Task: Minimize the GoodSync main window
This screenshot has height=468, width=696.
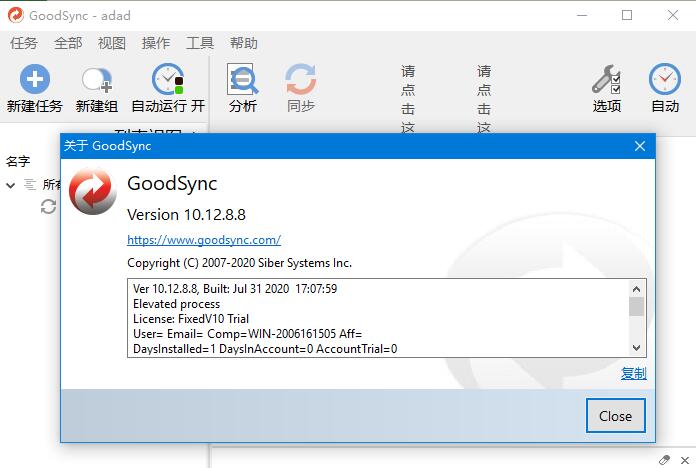Action: tap(582, 15)
